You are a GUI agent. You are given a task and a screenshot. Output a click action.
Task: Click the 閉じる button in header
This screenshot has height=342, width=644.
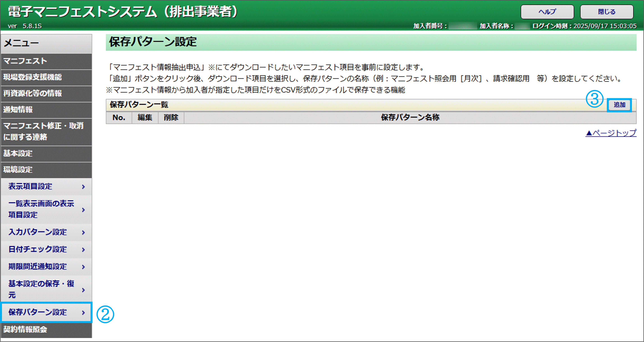[x=607, y=12]
